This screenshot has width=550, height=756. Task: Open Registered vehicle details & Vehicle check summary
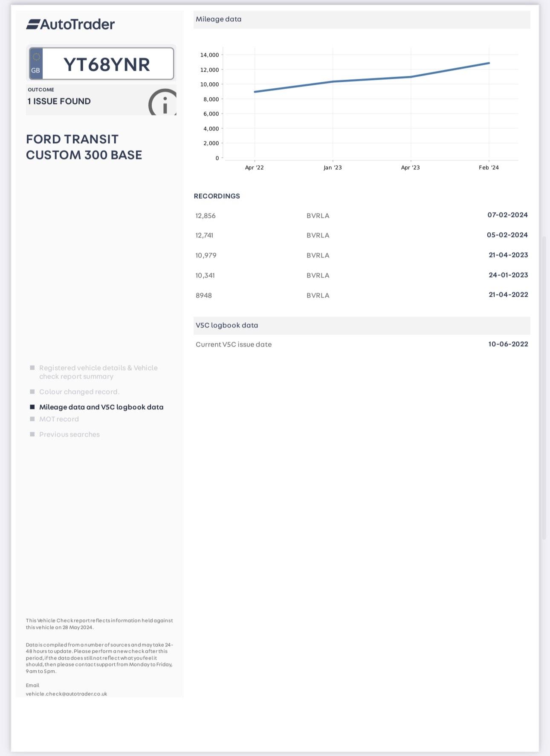(98, 372)
